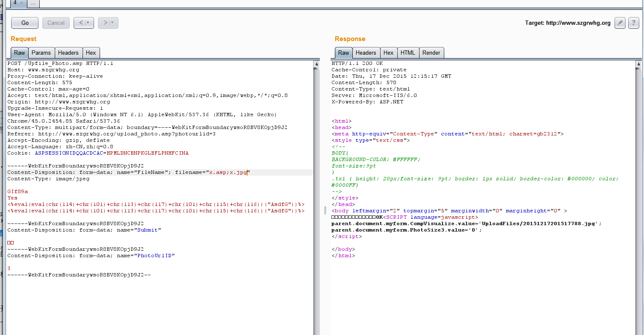Go forward to next request in history

(108, 23)
